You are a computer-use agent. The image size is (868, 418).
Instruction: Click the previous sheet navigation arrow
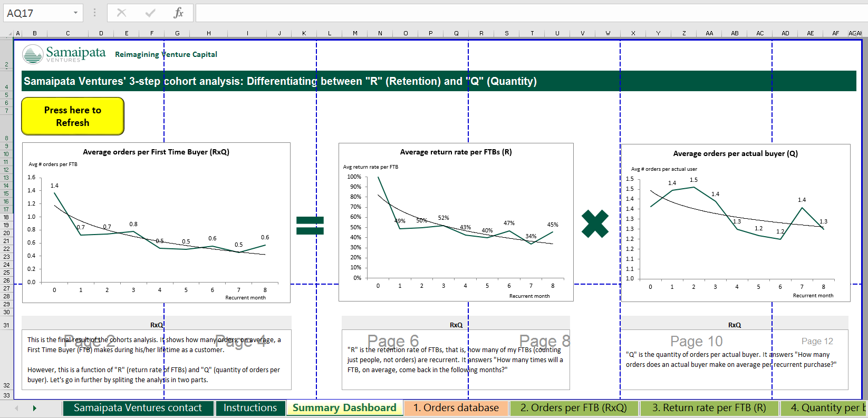point(17,408)
